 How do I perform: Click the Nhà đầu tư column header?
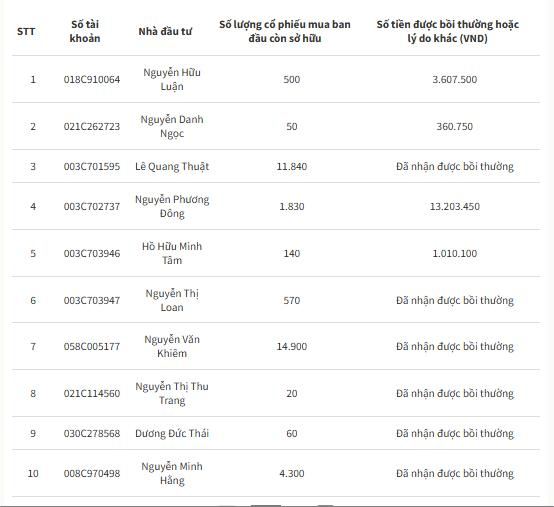click(x=165, y=31)
